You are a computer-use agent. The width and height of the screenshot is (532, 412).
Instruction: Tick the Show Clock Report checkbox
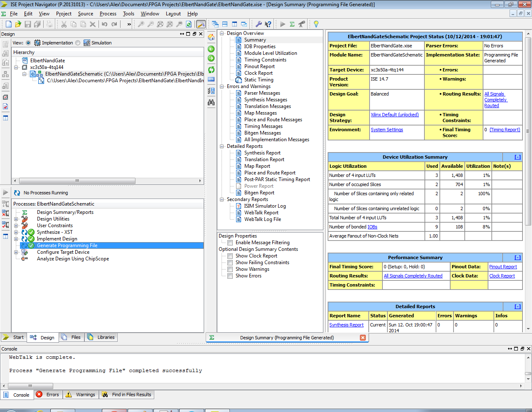click(230, 256)
